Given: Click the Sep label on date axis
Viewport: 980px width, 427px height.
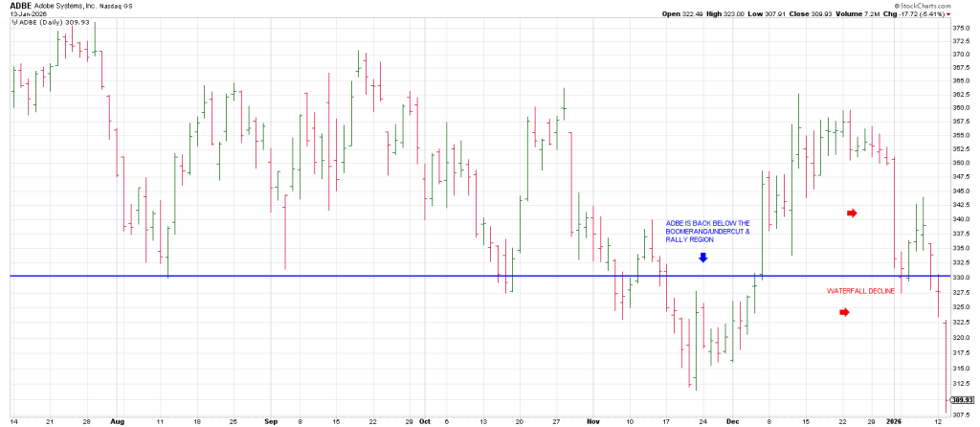Looking at the screenshot, I should (x=269, y=420).
